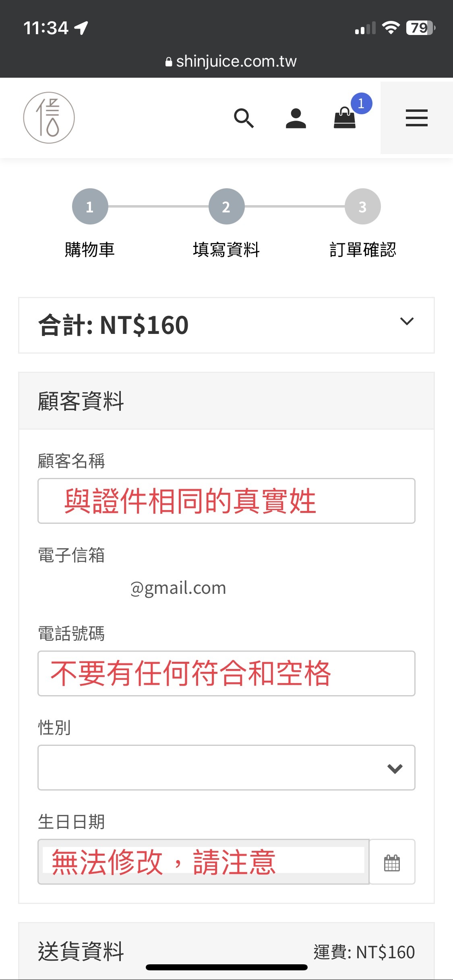Focus the 顧客名稱 name field
Screen dimensions: 453x980
click(x=226, y=501)
